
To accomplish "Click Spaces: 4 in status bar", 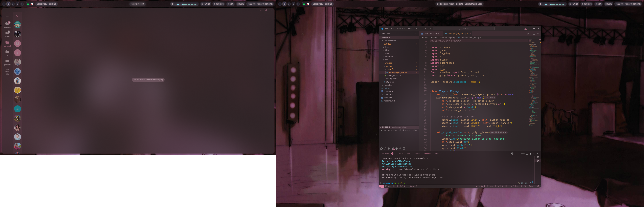I will pyautogui.click(x=491, y=186).
